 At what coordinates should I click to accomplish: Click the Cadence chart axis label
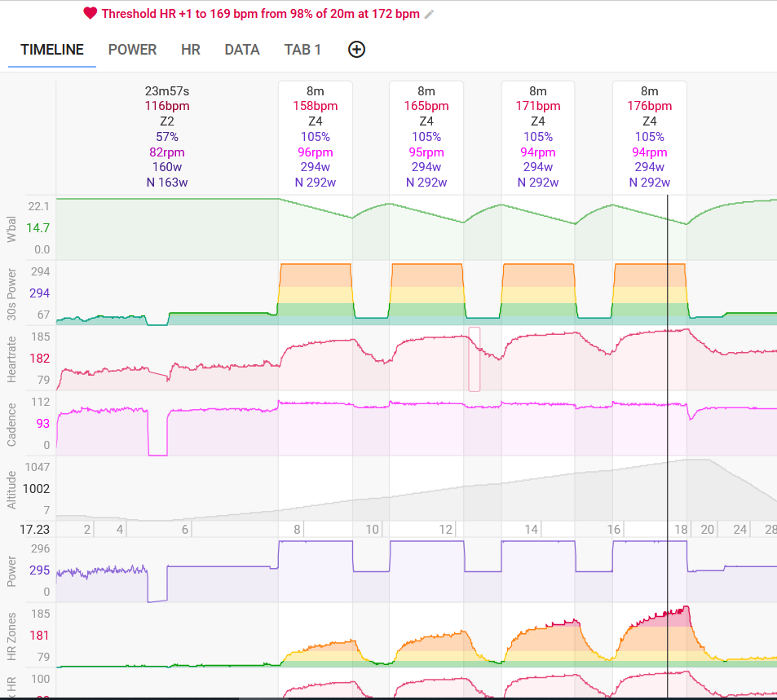[x=11, y=425]
